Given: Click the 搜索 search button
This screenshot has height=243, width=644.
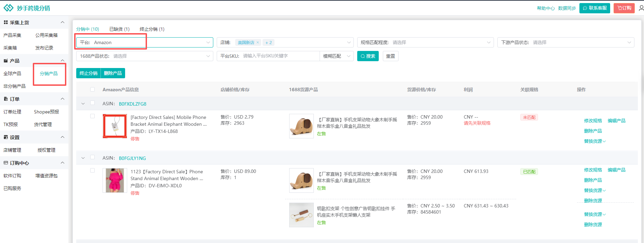Looking at the screenshot, I should click(x=367, y=56).
